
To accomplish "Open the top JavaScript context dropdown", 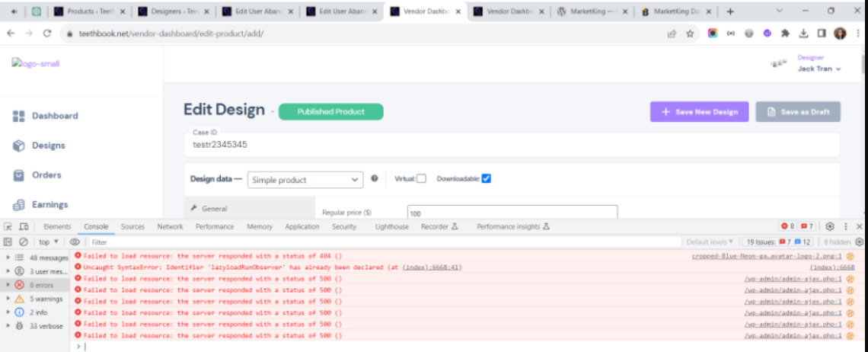I will pyautogui.click(x=49, y=242).
